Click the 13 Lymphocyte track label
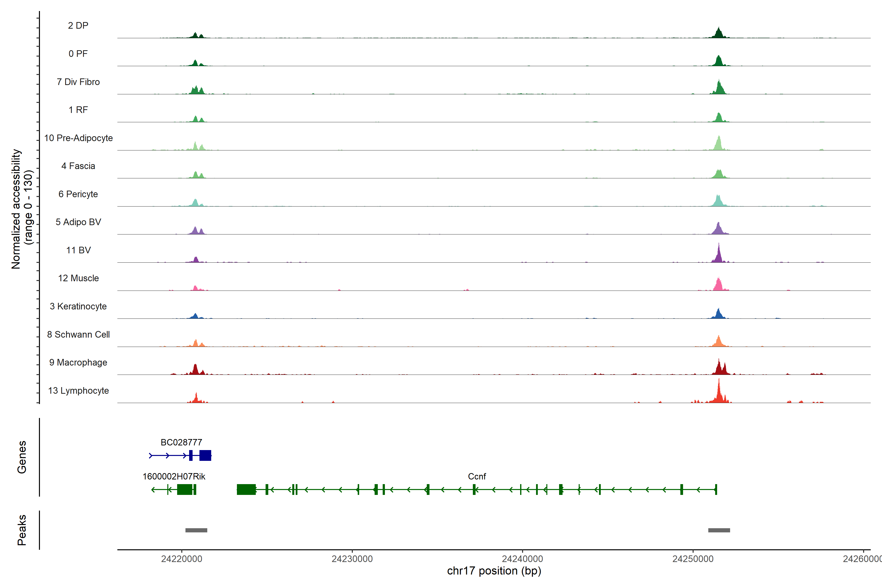 point(78,390)
